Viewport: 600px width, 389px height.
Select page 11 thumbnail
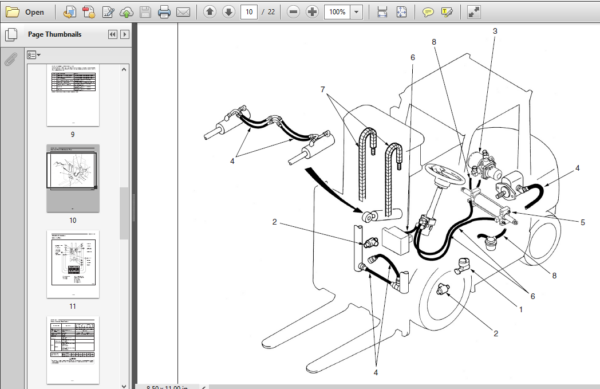pyautogui.click(x=73, y=264)
